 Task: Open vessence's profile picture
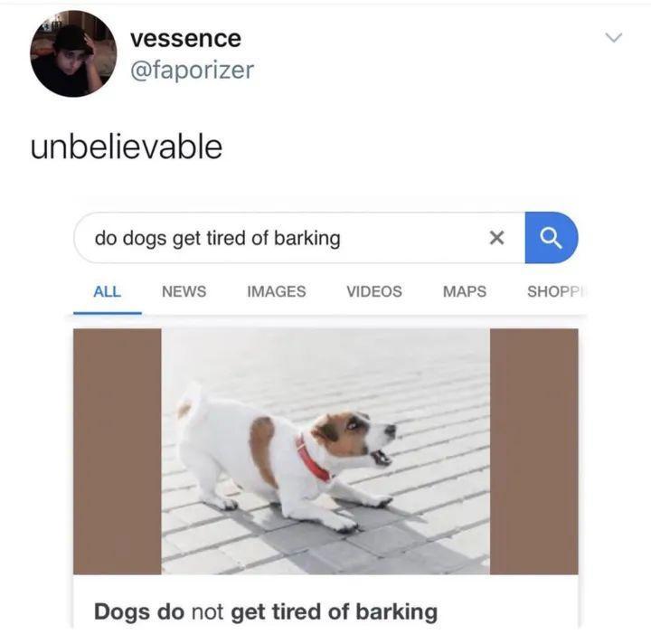pos(73,54)
